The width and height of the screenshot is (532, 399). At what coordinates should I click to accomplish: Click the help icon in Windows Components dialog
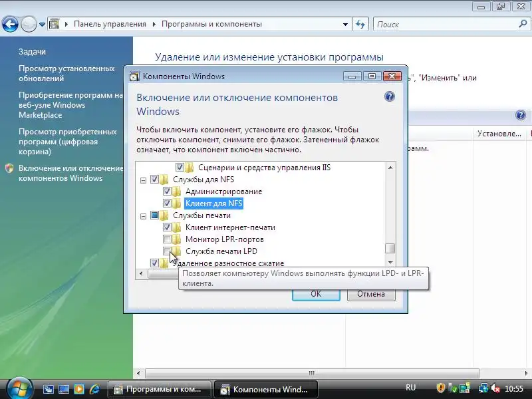390,96
